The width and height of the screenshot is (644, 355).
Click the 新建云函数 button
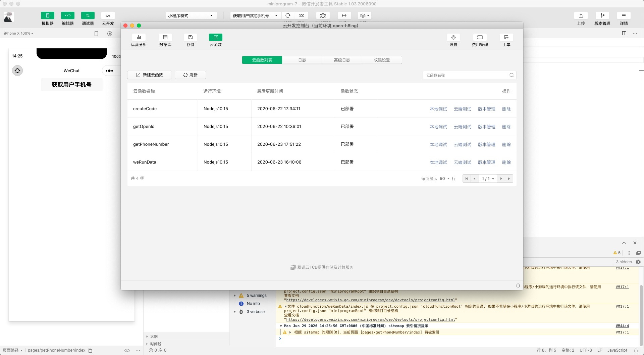tap(149, 75)
